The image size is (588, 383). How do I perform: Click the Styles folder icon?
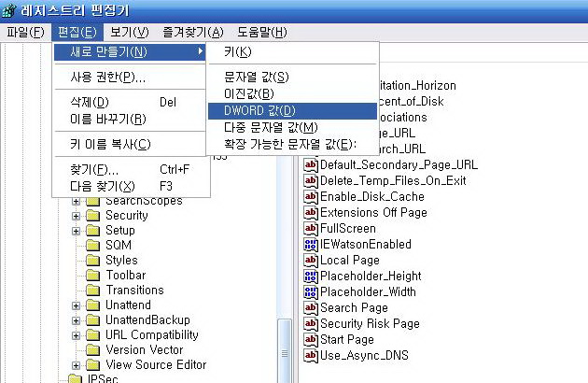[x=92, y=261]
